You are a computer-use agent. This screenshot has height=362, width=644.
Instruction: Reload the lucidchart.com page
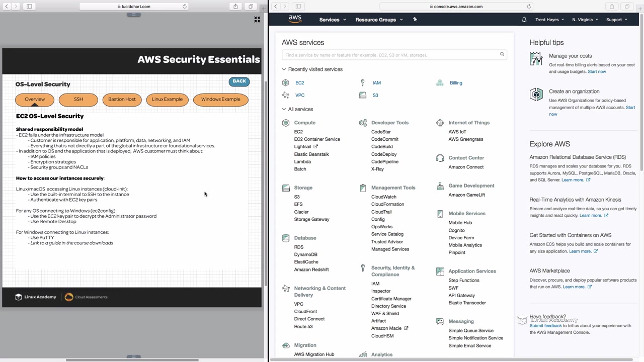(x=185, y=7)
